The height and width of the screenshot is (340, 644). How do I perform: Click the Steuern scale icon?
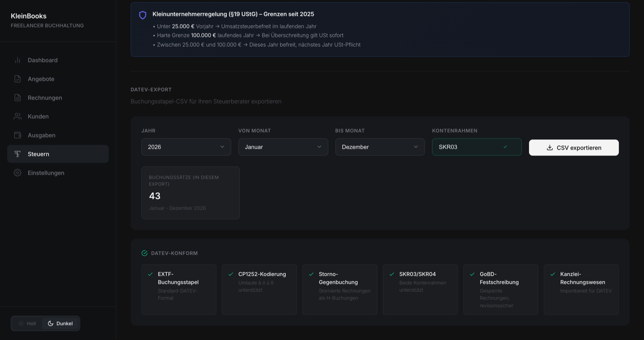point(17,154)
